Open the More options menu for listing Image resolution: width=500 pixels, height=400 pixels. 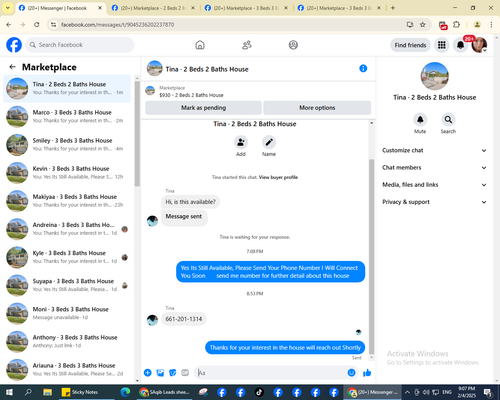click(317, 108)
